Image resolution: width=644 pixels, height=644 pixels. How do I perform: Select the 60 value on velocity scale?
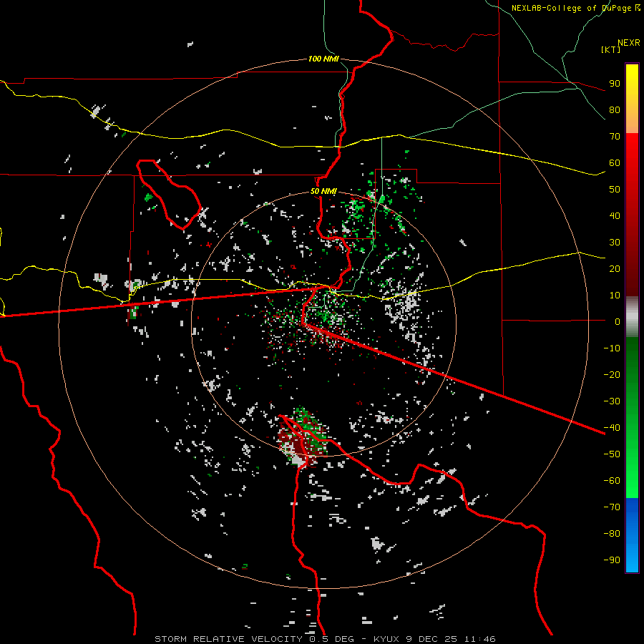click(615, 162)
